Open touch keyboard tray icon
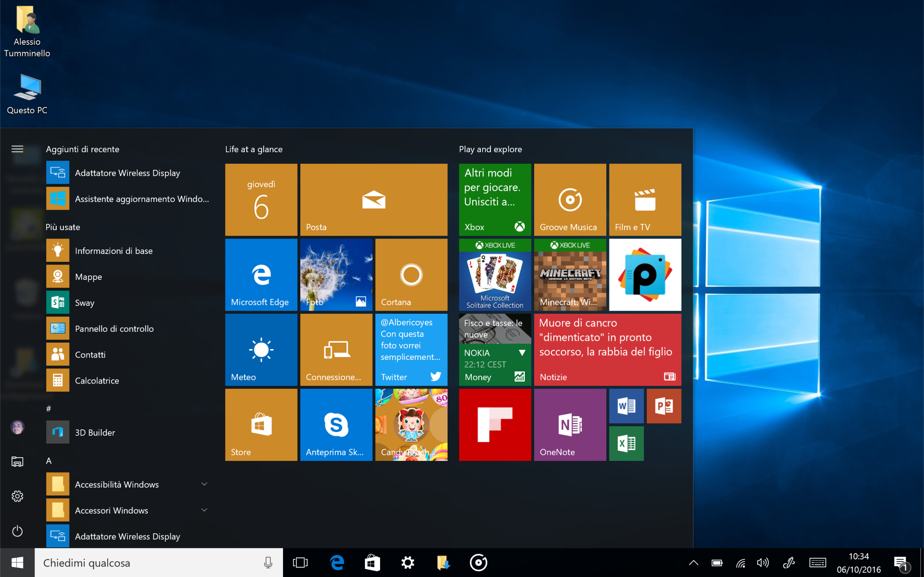The height and width of the screenshot is (577, 924). coord(818,563)
